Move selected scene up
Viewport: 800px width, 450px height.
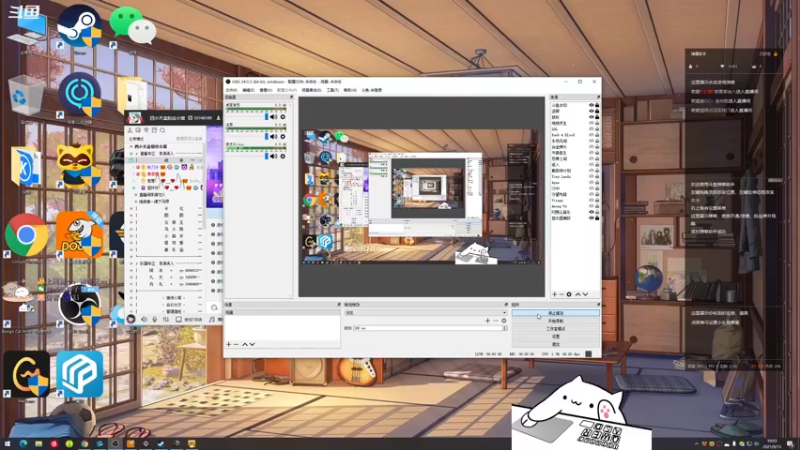244,344
